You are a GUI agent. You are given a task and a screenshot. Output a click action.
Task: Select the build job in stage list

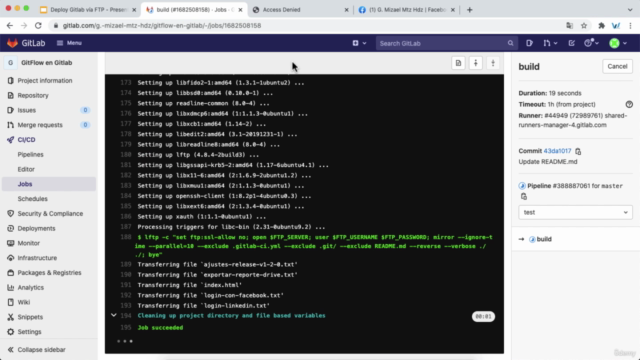pyautogui.click(x=544, y=239)
